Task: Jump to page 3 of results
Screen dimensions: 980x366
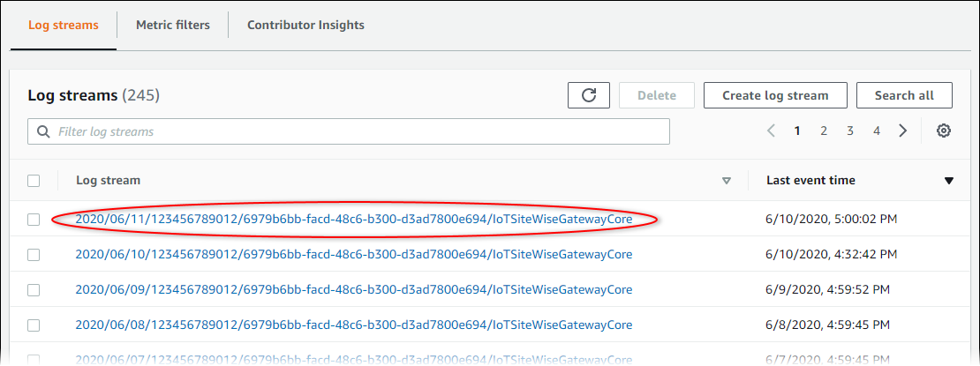Action: [x=850, y=131]
